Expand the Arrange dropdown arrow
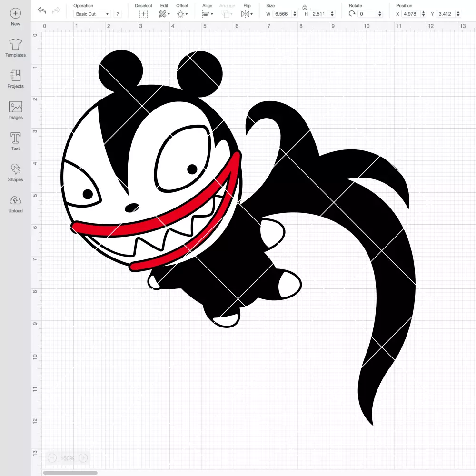 point(232,14)
